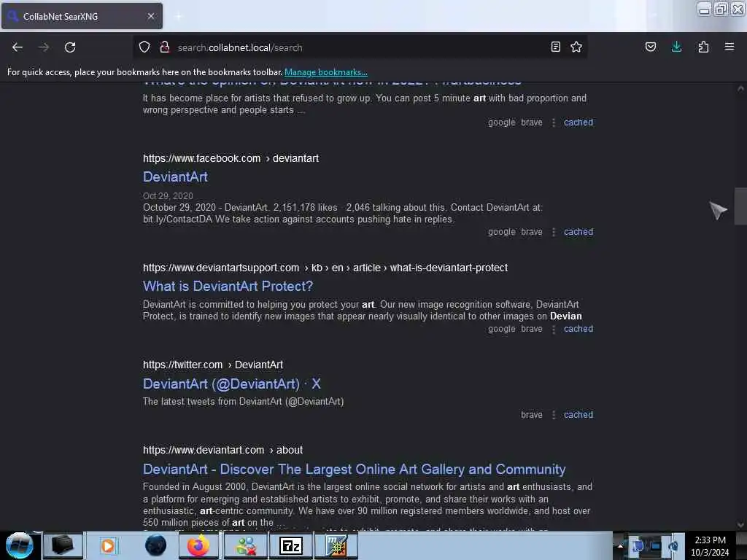Viewport: 747px width, 560px height.
Task: Click google engine label on Facebook result
Action: [502, 232]
